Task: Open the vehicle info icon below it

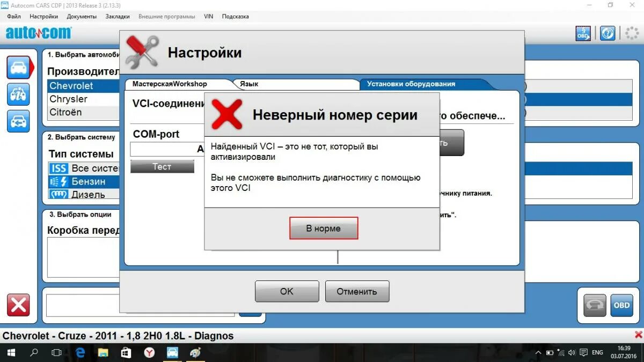Action: click(19, 94)
